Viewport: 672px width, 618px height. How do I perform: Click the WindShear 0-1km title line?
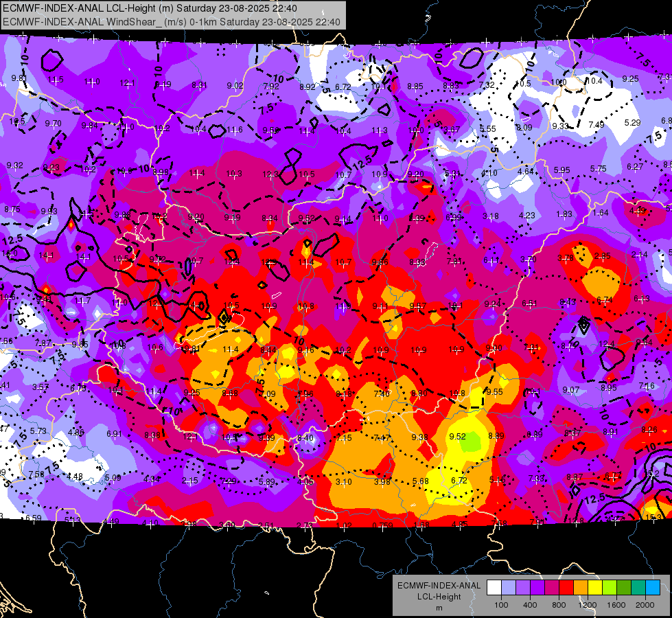tap(172, 22)
